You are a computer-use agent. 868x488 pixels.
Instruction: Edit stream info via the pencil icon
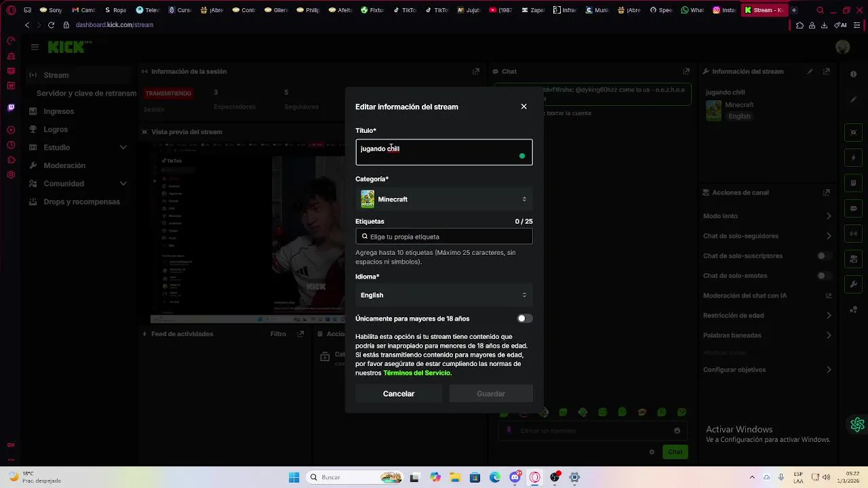click(x=810, y=71)
